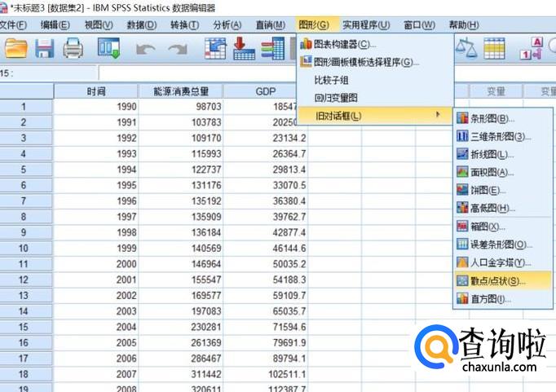Select 饼图(E) in submenu

click(x=503, y=191)
